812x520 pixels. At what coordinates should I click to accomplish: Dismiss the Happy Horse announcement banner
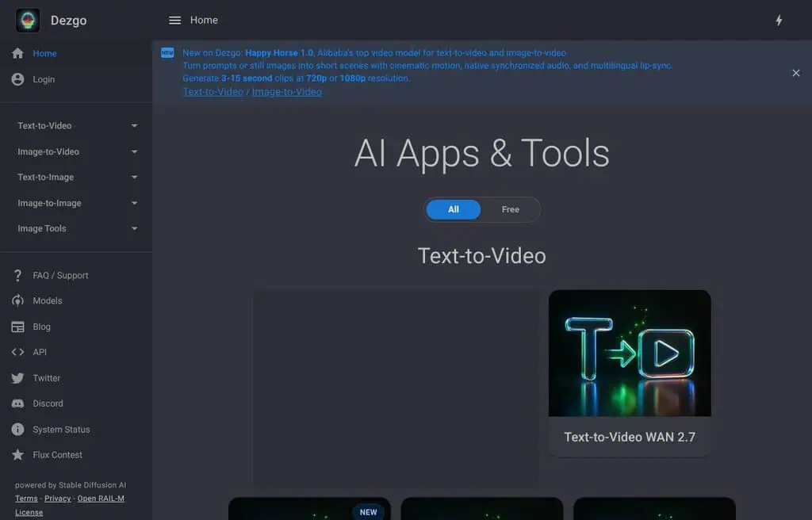[796, 73]
